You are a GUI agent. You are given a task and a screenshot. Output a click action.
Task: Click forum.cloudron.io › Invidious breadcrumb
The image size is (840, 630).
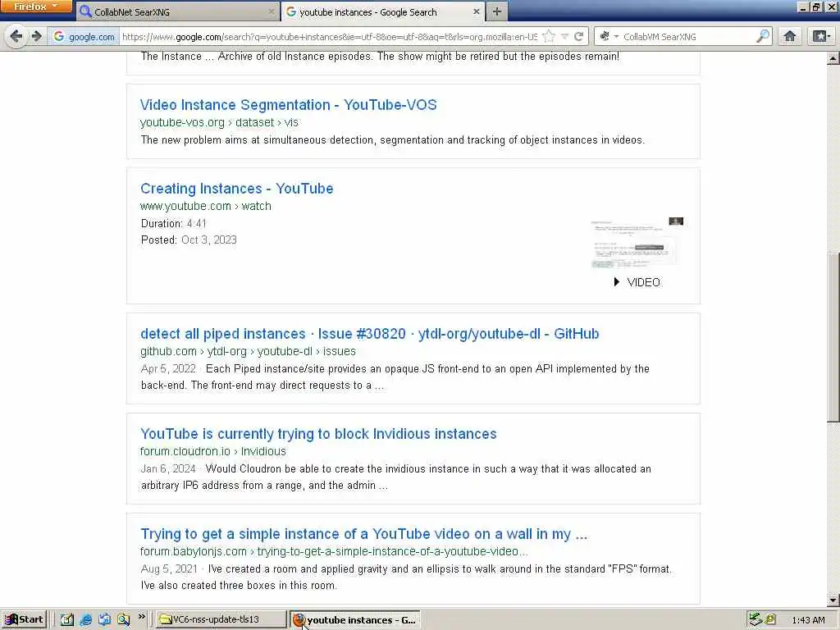pyautogui.click(x=212, y=452)
